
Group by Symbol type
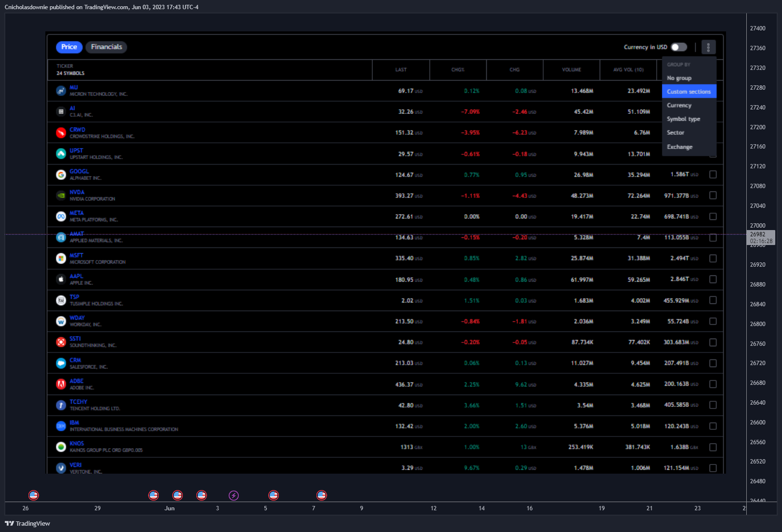click(689, 119)
